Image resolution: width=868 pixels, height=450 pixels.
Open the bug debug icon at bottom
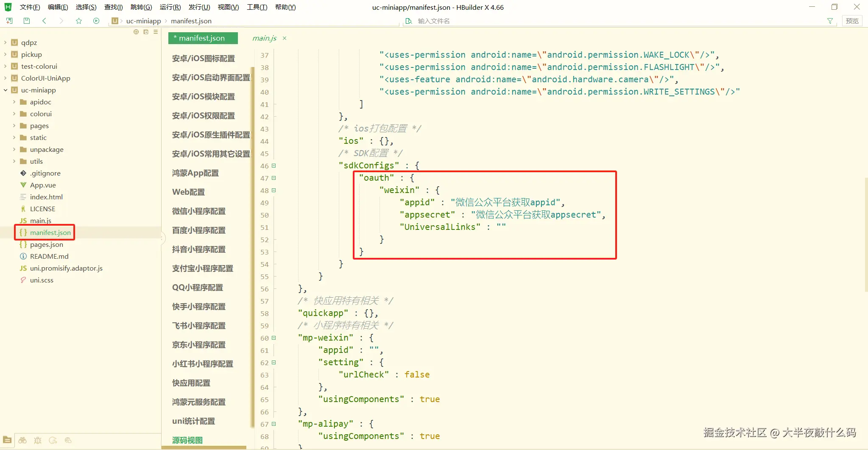click(38, 440)
